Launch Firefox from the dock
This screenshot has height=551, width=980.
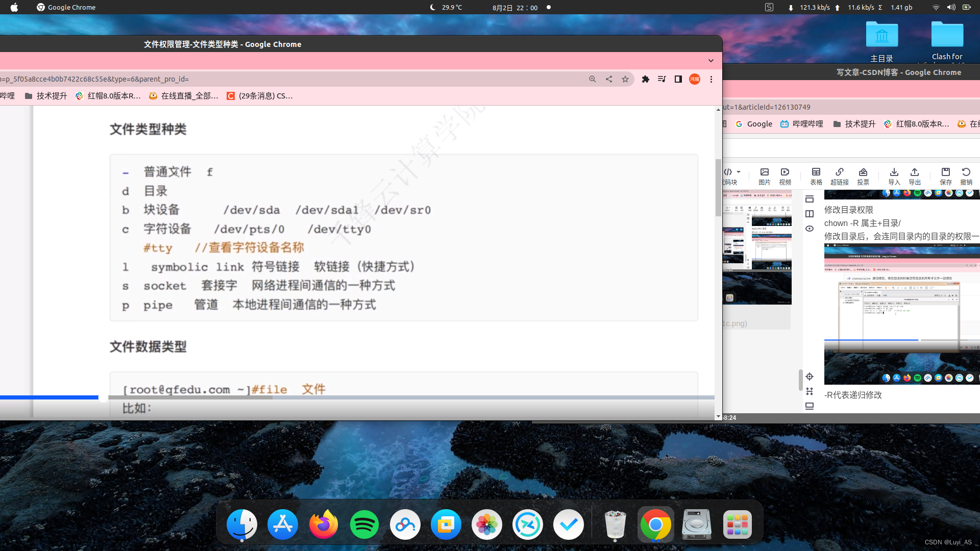[x=324, y=524]
